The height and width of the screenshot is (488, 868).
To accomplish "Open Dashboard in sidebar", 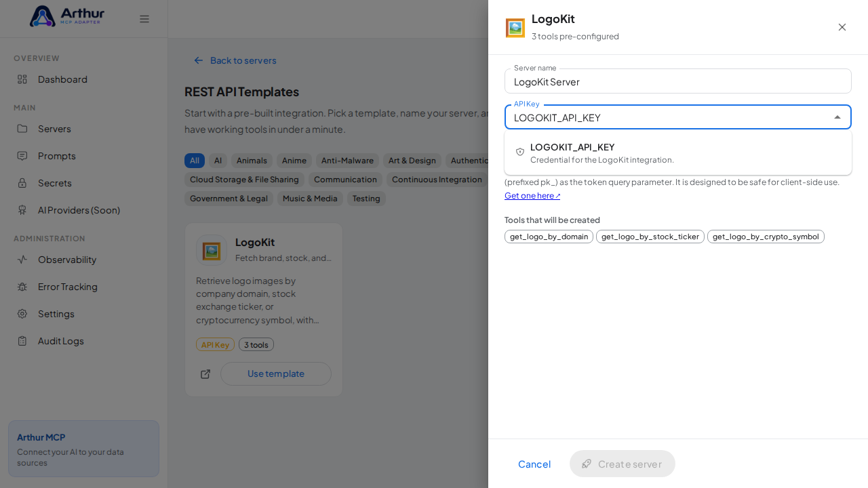I will click(x=83, y=79).
